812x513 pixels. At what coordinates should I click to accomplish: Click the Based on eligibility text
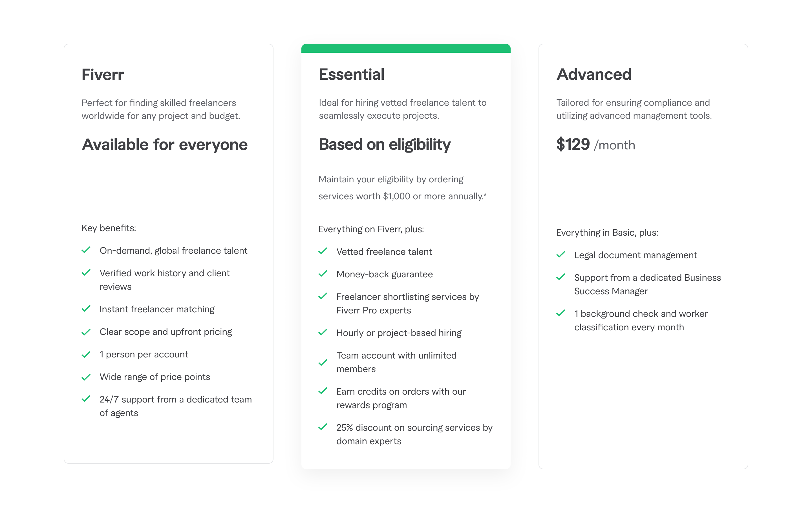point(384,145)
